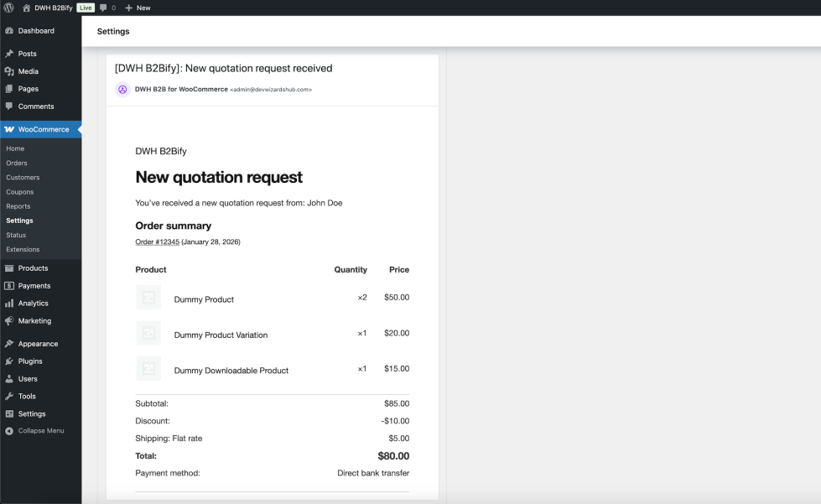821x504 pixels.
Task: Click the Order #12345 link
Action: point(157,242)
